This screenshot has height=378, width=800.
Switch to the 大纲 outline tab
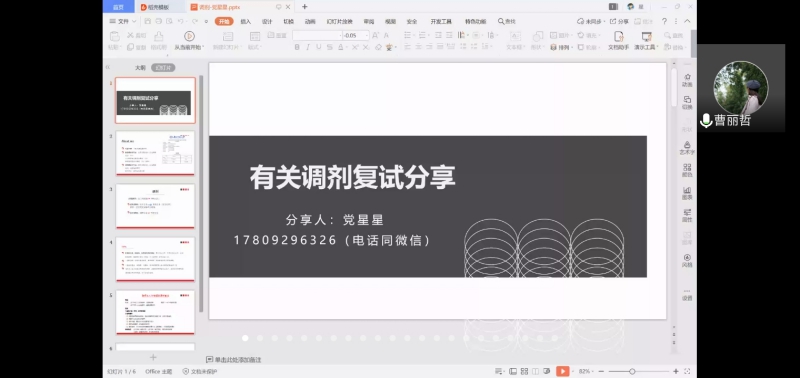pos(140,67)
